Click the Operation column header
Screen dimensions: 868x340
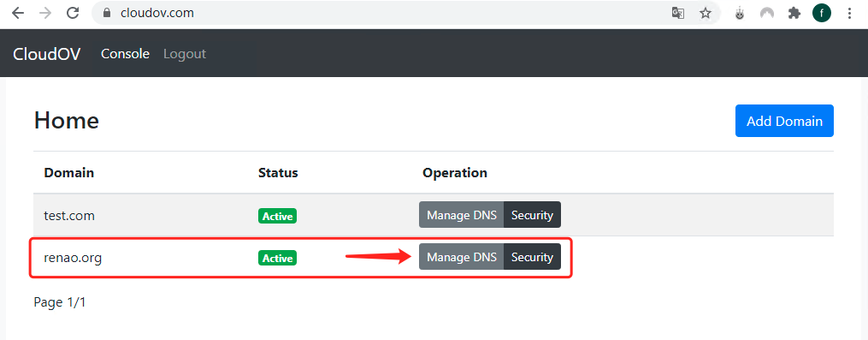pyautogui.click(x=454, y=172)
